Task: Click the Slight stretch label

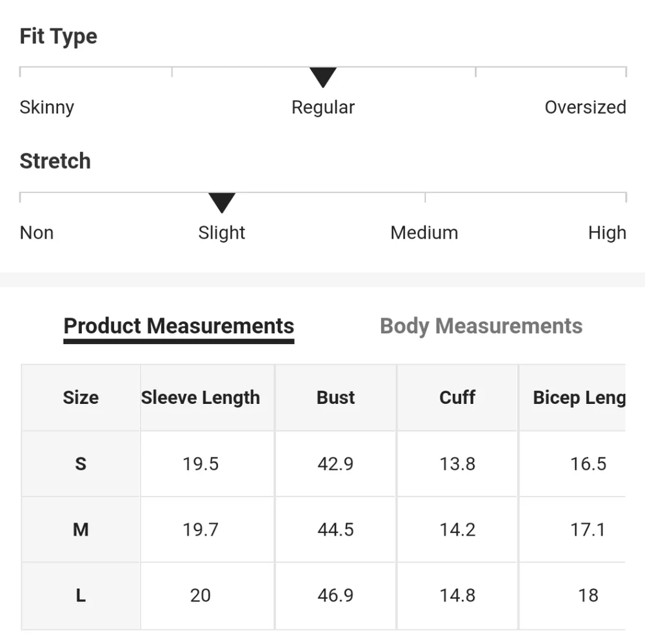Action: click(x=222, y=232)
